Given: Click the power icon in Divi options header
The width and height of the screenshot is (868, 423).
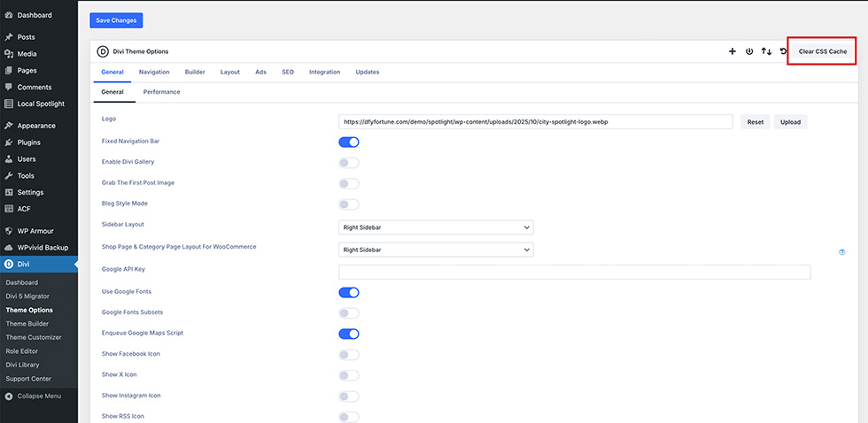Looking at the screenshot, I should coord(749,51).
